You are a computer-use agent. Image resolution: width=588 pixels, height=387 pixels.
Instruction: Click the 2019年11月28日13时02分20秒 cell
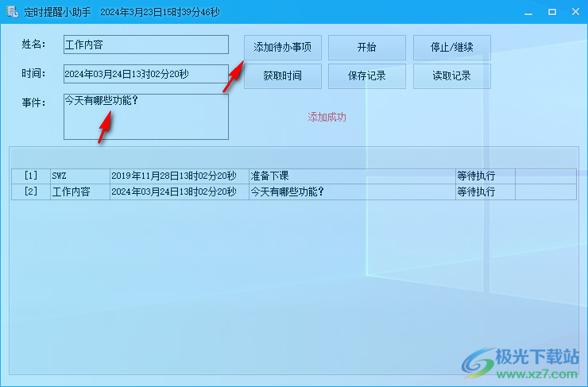180,176
